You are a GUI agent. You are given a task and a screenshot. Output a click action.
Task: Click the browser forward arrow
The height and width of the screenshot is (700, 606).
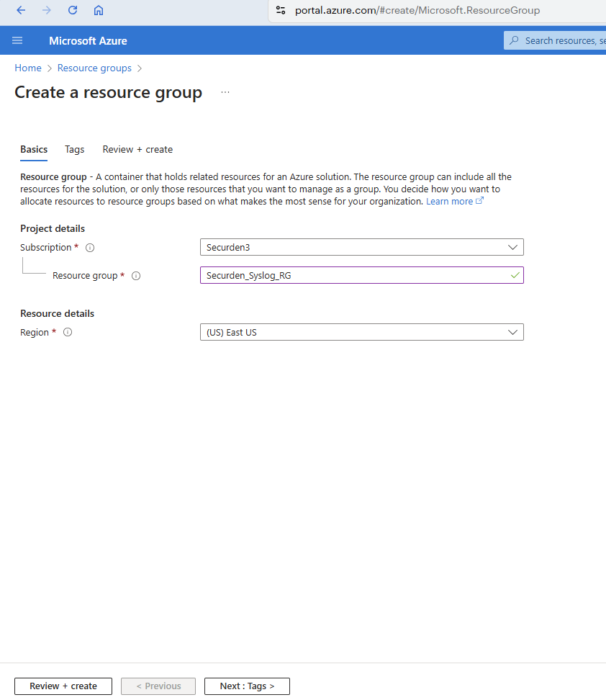tap(47, 10)
